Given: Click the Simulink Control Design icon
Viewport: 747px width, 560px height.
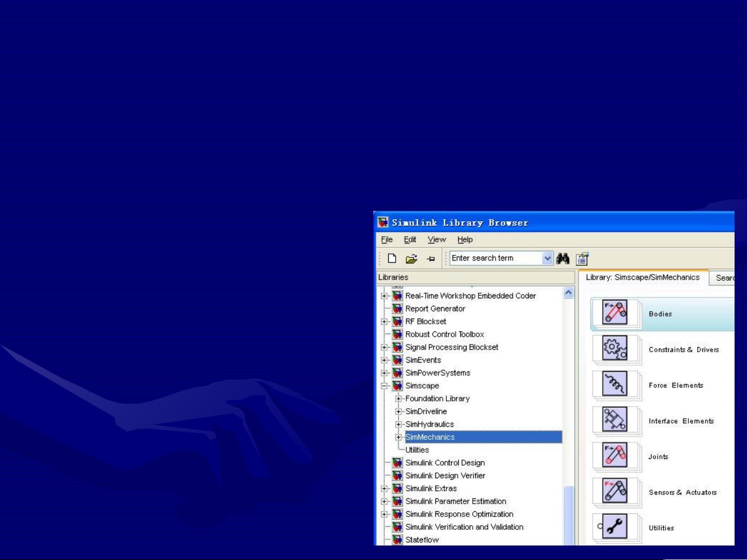Looking at the screenshot, I should coord(398,463).
